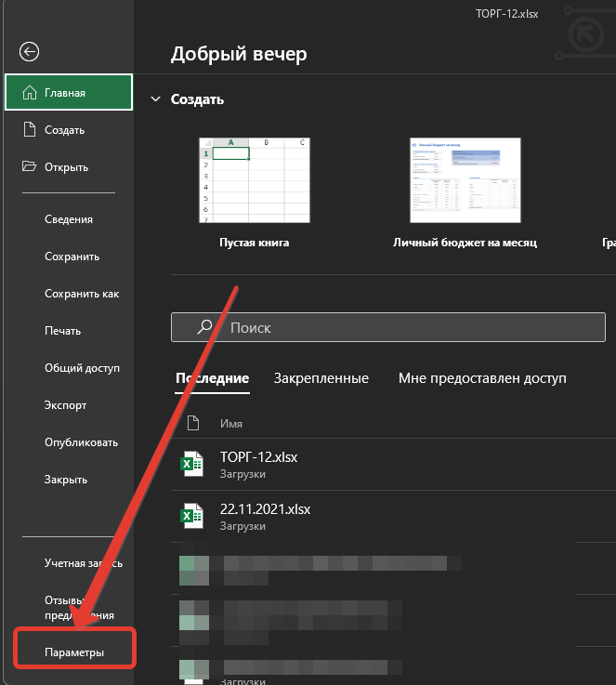Click the magnifier icon in search box

(x=206, y=327)
